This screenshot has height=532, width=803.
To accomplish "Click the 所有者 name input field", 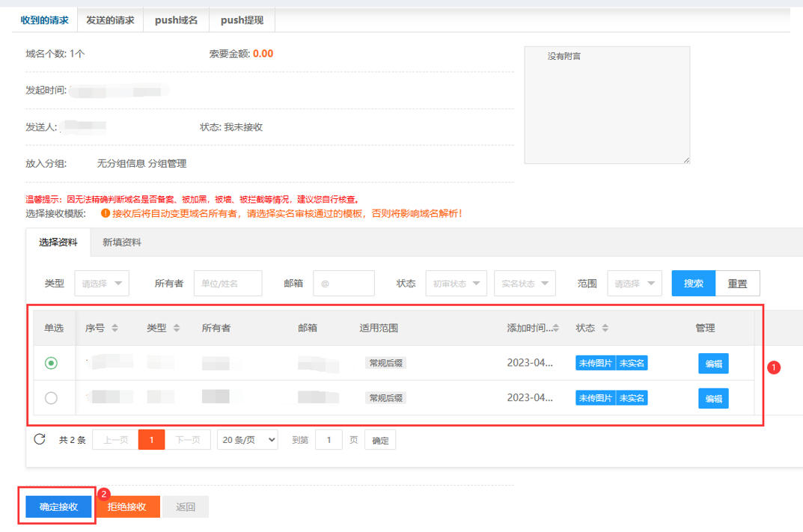I will [x=228, y=284].
